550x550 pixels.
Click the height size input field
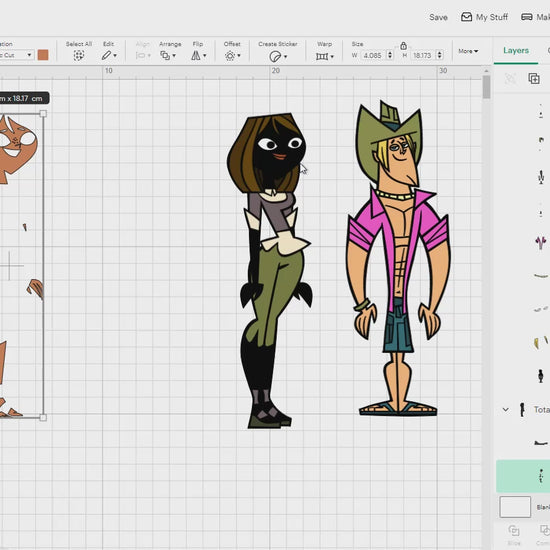[x=422, y=55]
